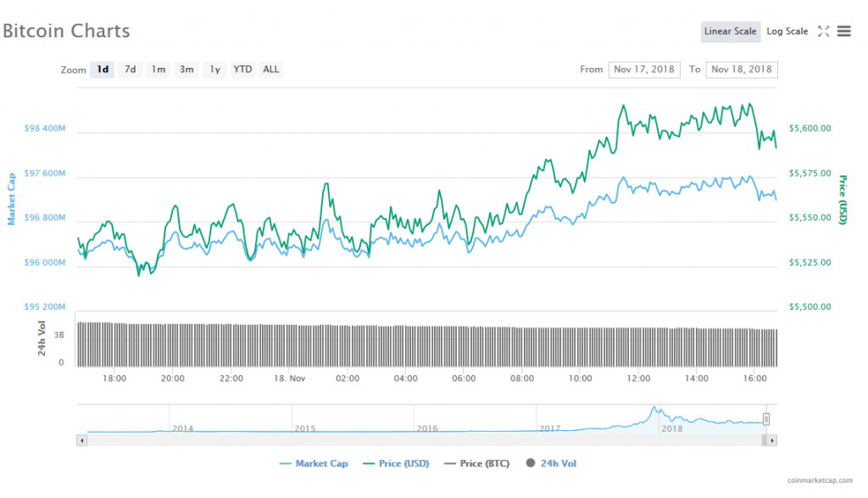This screenshot has height=498, width=868.
Task: Select the 7d zoom range
Action: (x=131, y=70)
